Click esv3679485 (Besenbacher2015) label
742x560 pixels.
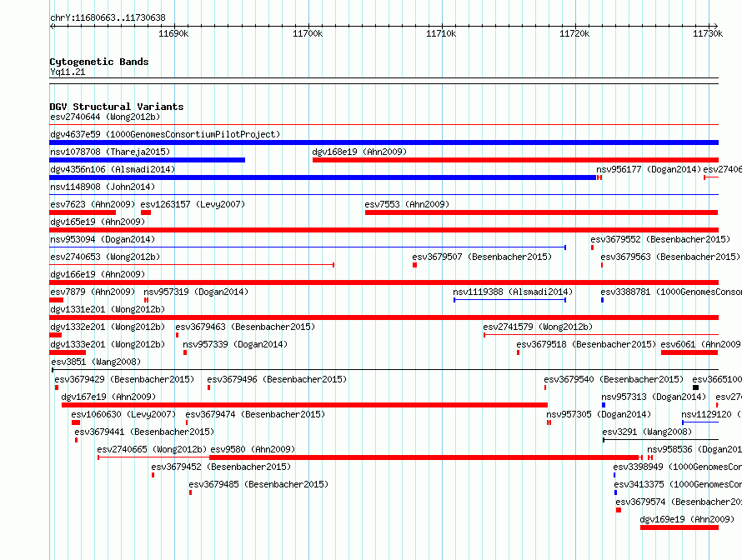pos(258,484)
